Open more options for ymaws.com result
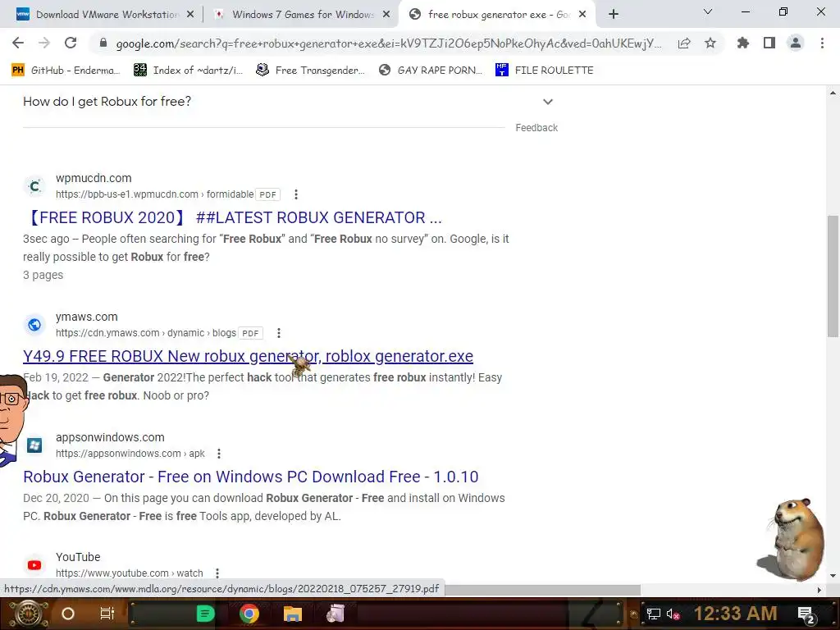The image size is (840, 630). (279, 333)
